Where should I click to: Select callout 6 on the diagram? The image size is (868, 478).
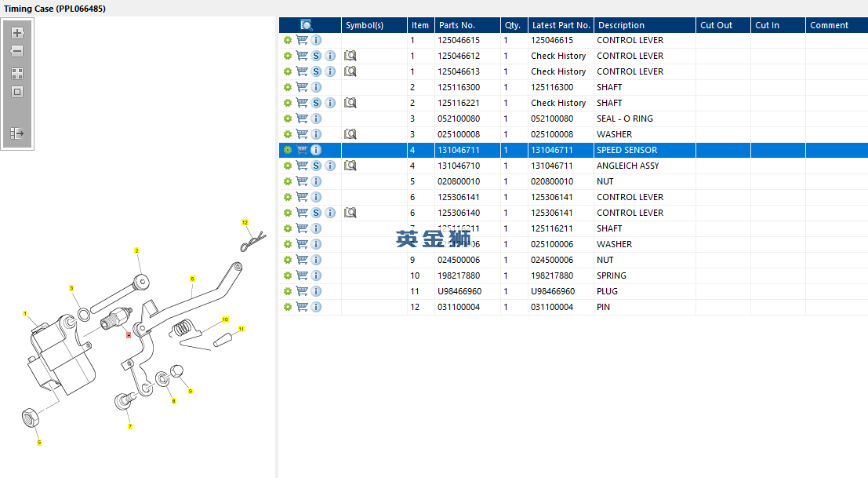click(x=192, y=279)
